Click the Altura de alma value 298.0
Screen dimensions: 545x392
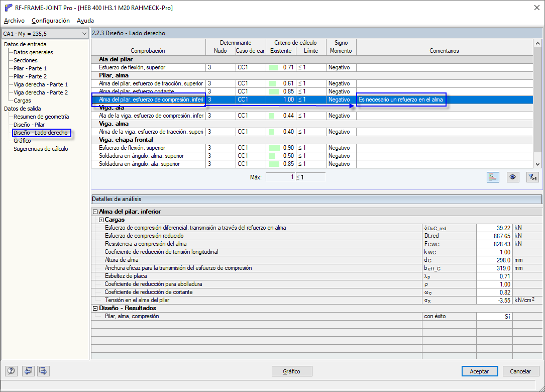tap(494, 260)
